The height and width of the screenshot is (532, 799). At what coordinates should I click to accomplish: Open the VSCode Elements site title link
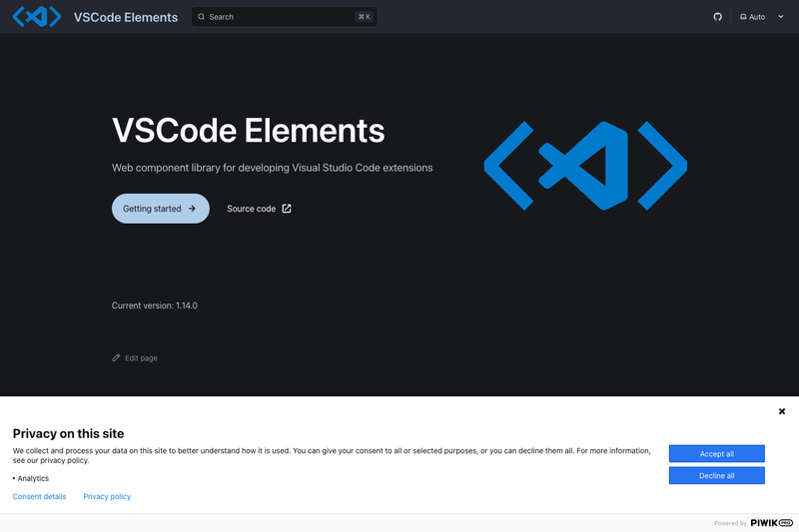click(126, 17)
